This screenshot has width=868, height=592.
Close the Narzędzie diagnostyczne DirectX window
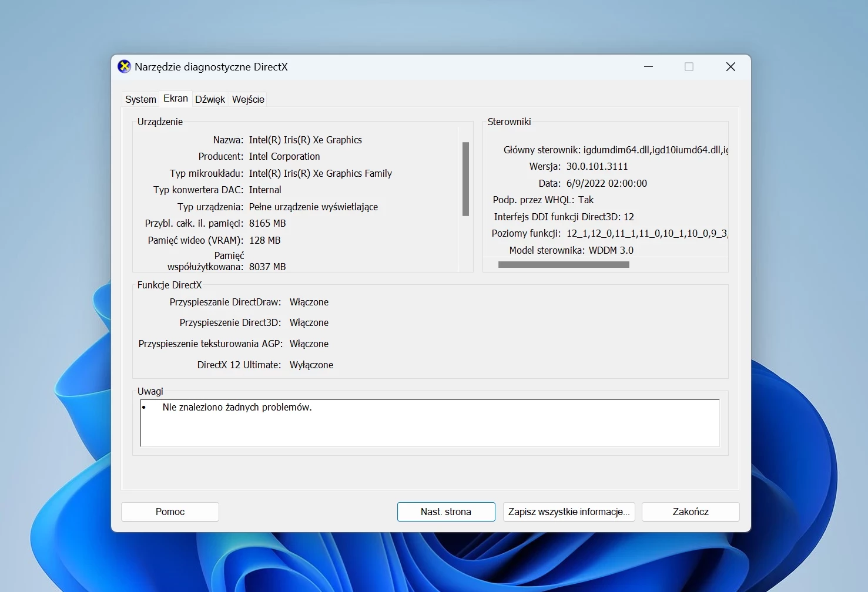730,67
